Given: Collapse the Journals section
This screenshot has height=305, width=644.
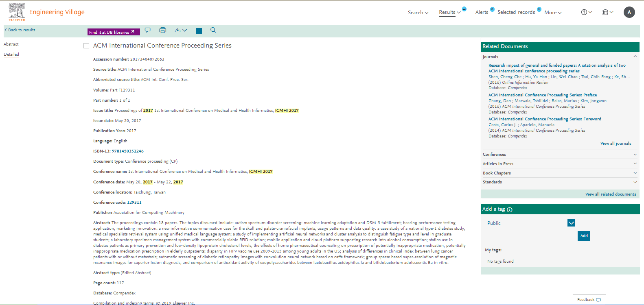Looking at the screenshot, I should pyautogui.click(x=635, y=57).
